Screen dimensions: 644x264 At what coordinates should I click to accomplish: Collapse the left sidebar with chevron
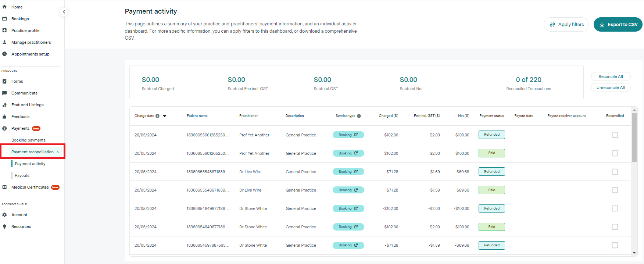64,12
